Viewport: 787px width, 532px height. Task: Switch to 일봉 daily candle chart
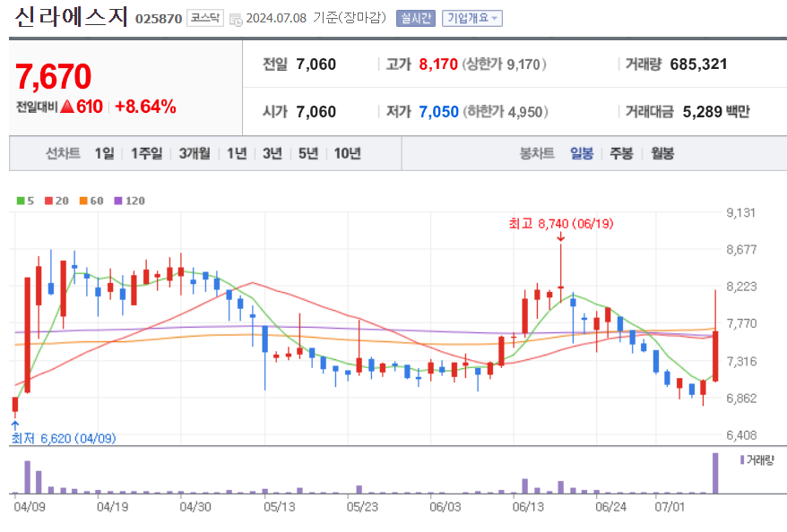582,153
